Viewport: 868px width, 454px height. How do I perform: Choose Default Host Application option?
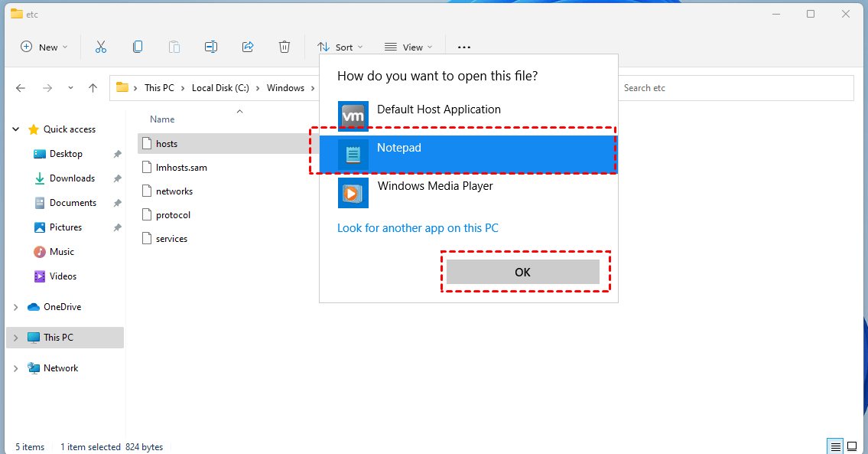tap(438, 109)
